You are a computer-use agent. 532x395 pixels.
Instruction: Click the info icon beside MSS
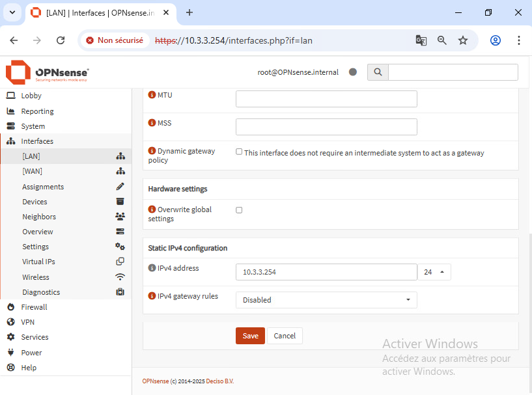click(x=152, y=123)
